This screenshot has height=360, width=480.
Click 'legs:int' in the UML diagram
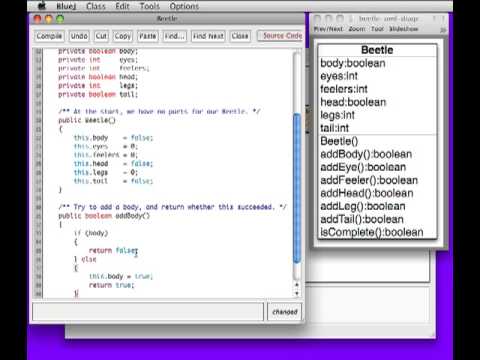point(337,115)
